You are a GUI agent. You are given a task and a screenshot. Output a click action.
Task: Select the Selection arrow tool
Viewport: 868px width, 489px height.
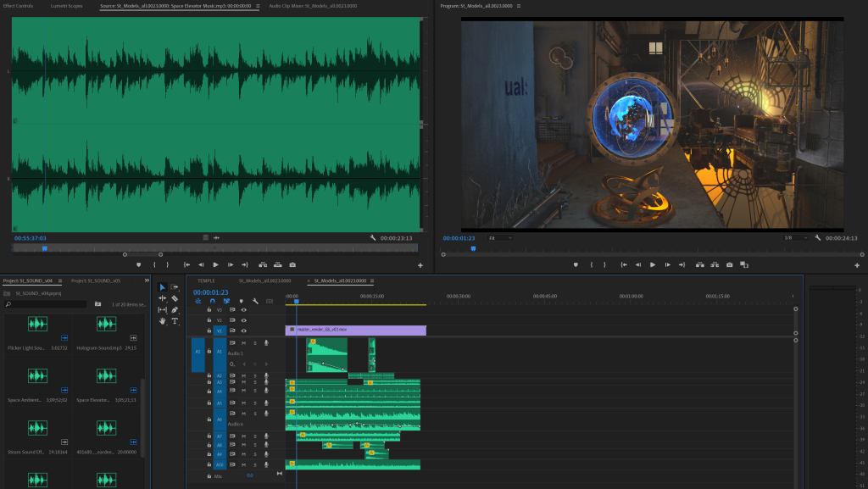click(x=162, y=287)
